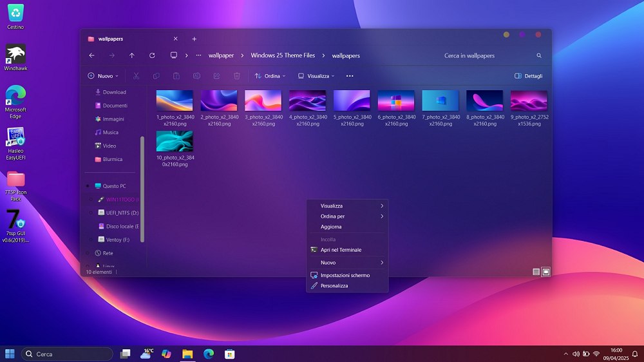This screenshot has height=362, width=644.
Task: Click the sidebar vertical scrollbar
Action: coord(142,189)
